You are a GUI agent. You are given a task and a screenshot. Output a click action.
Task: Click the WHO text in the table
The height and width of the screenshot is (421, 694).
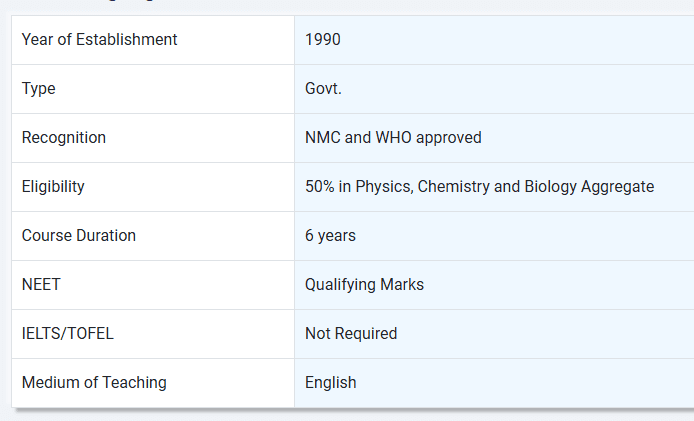pos(393,138)
